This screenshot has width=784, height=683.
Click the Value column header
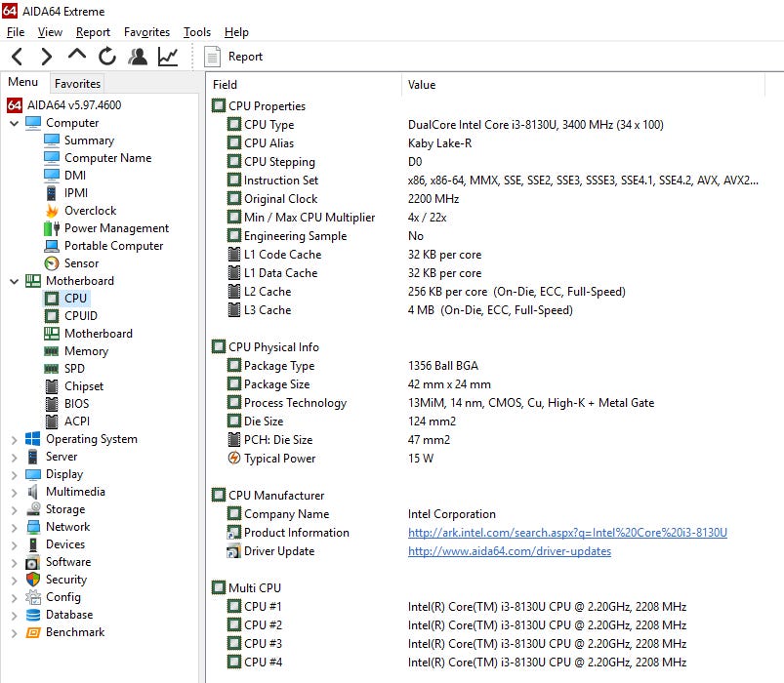[x=422, y=85]
